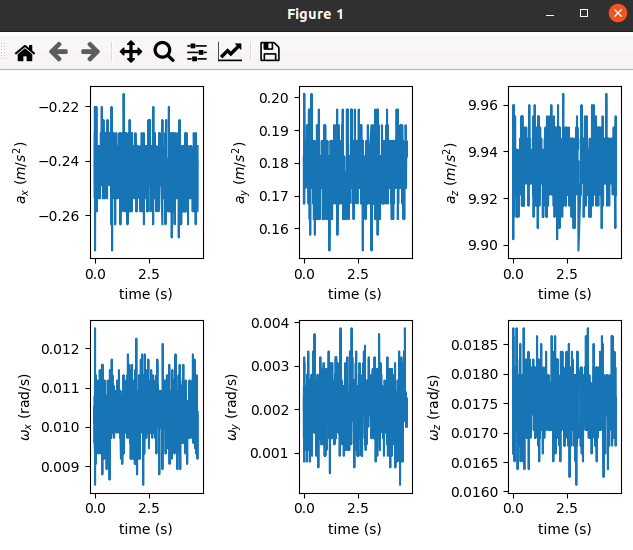Image resolution: width=633 pixels, height=550 pixels.
Task: Toggle the Zoom to rectangle tool
Action: [164, 52]
